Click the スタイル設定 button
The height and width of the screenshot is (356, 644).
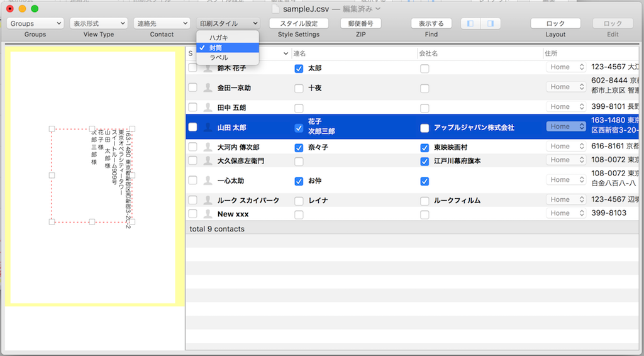click(299, 23)
